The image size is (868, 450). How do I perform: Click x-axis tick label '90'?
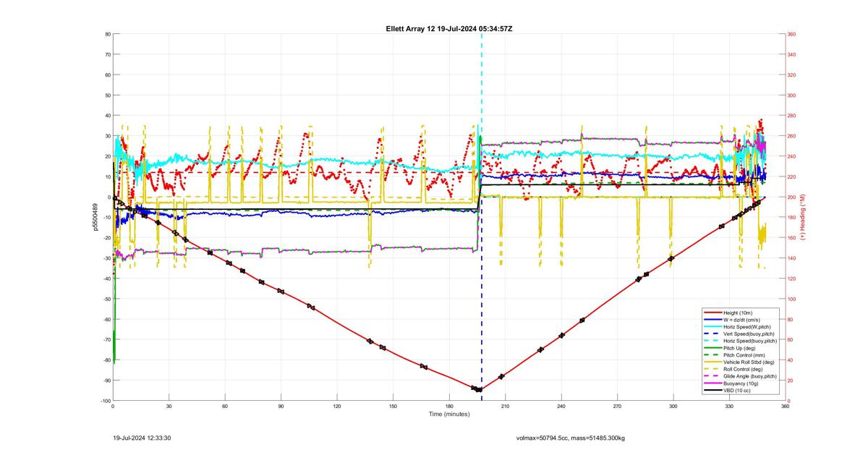[x=281, y=406]
